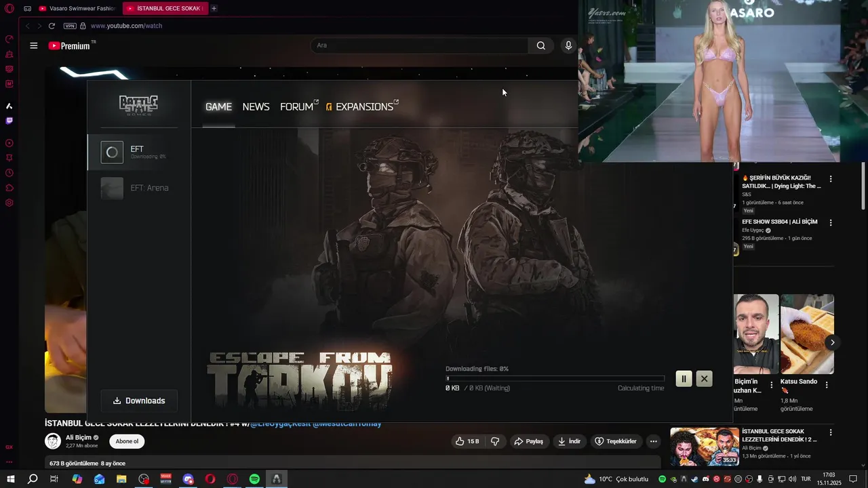Open the Katsu Sando short thumbnail

807,334
